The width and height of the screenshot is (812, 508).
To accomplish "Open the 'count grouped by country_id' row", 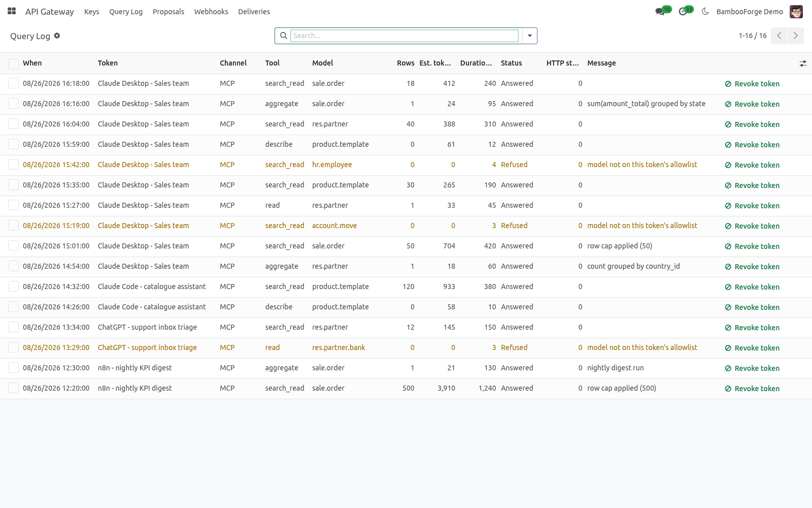I will (406, 266).
